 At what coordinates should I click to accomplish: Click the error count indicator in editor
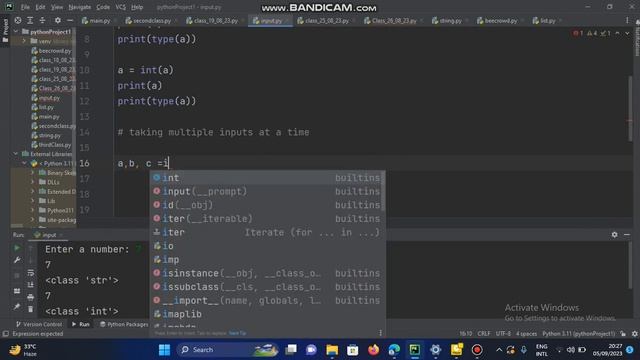578,33
